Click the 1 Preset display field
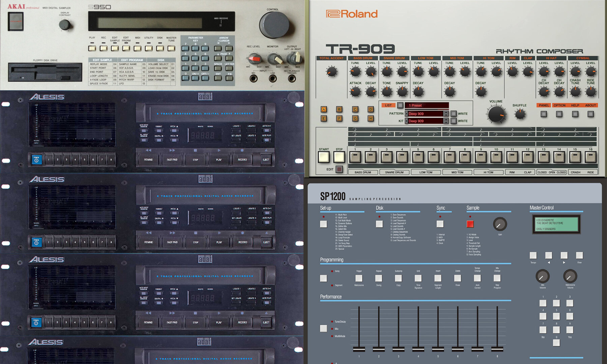The height and width of the screenshot is (364, 607). 427,105
